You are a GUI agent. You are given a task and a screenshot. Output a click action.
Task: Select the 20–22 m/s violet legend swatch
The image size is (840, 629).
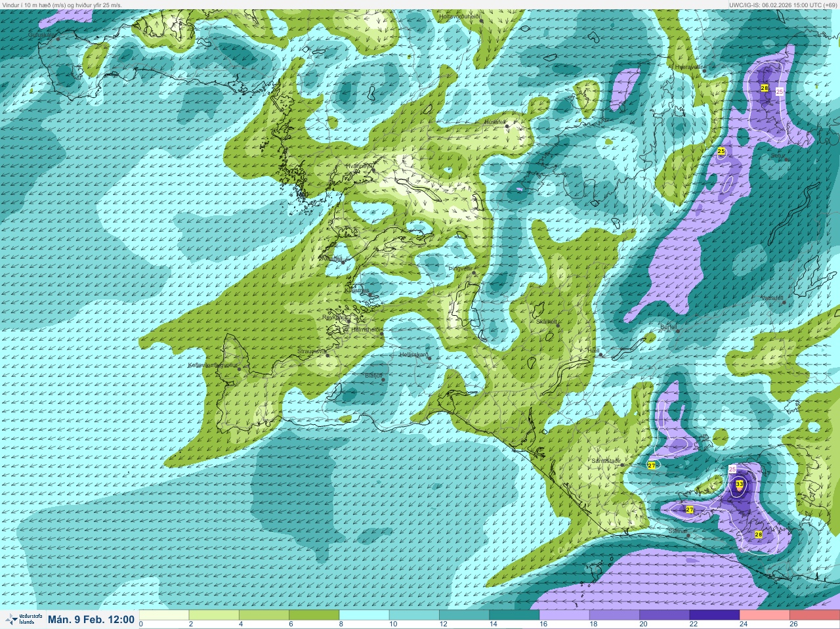pyautogui.click(x=664, y=615)
